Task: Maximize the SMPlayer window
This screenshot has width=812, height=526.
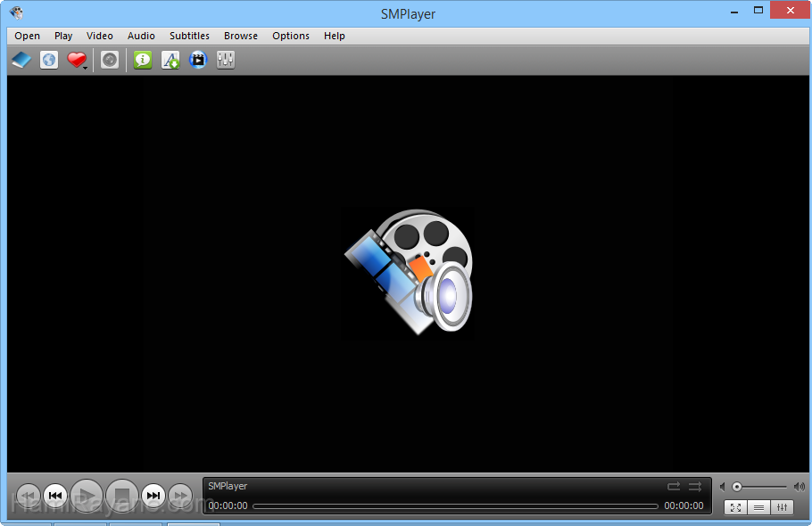Action: [x=758, y=11]
